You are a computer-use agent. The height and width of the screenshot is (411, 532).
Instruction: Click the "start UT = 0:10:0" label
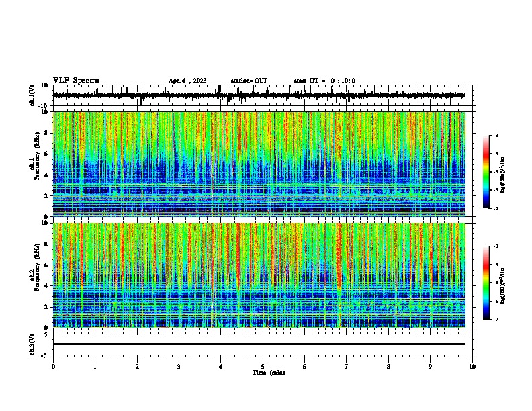(x=324, y=81)
